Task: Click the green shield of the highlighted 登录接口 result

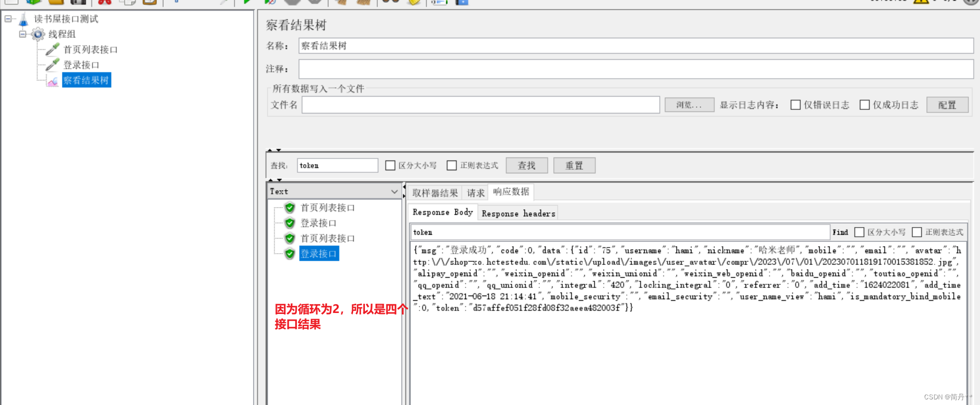Action: click(x=290, y=254)
